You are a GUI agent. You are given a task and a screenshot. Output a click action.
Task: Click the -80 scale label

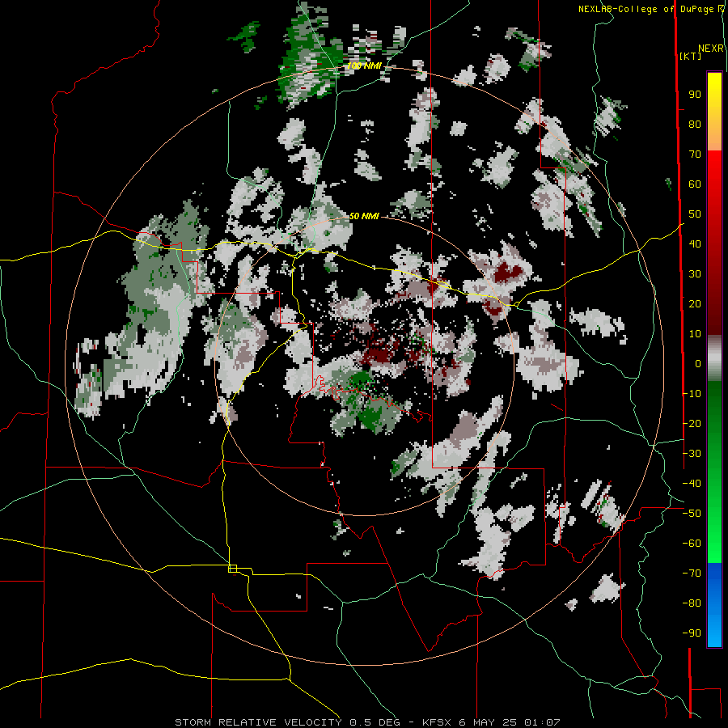692,603
